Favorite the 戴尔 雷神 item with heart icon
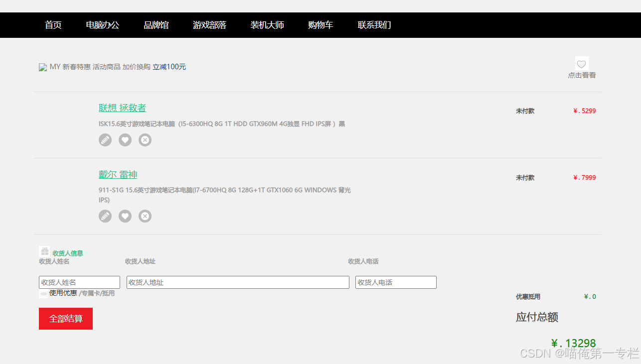Screen dimensions: 641x364 tap(125, 216)
